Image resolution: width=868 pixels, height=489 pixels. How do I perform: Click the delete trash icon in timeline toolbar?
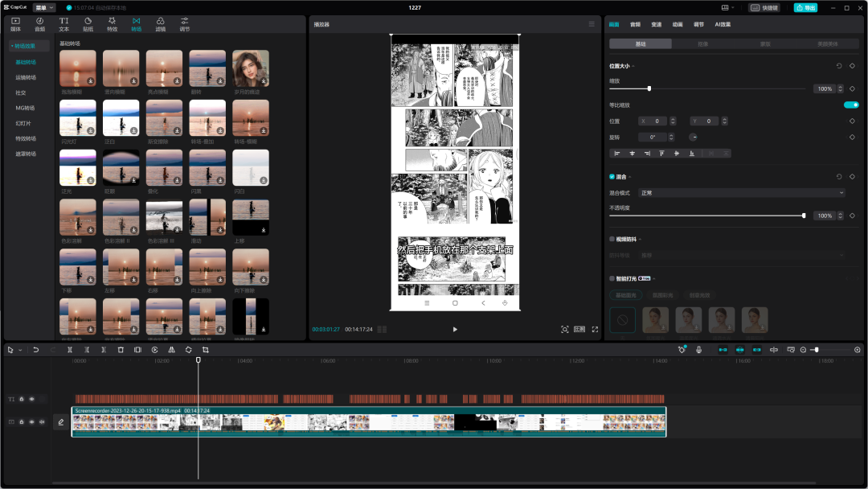[x=121, y=350]
